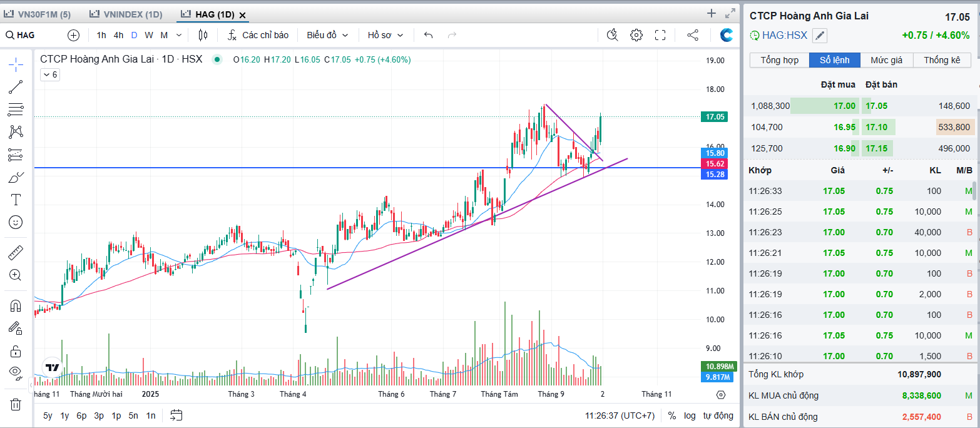
Task: Select the trend line drawing tool
Action: pyautogui.click(x=16, y=87)
